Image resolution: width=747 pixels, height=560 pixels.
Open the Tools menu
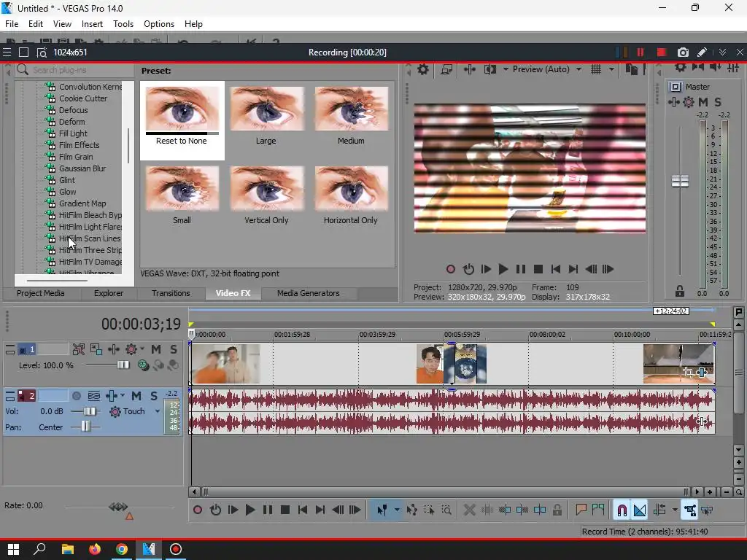click(123, 24)
